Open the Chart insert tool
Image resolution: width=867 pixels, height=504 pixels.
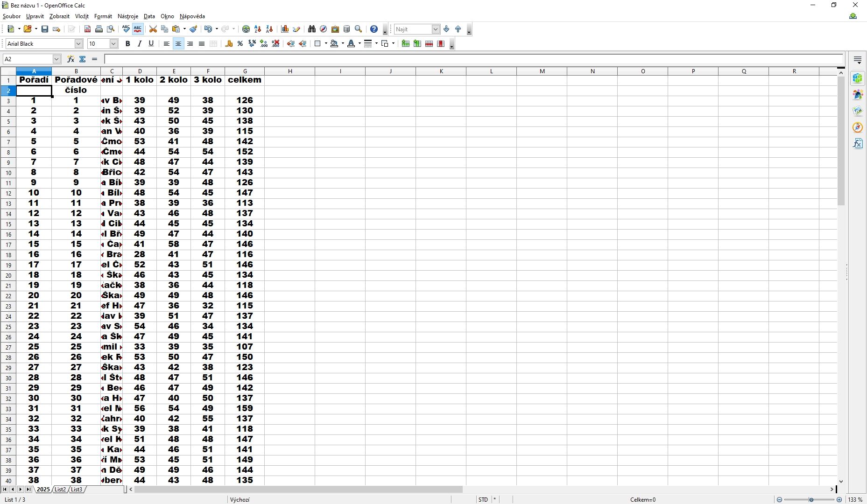click(285, 29)
